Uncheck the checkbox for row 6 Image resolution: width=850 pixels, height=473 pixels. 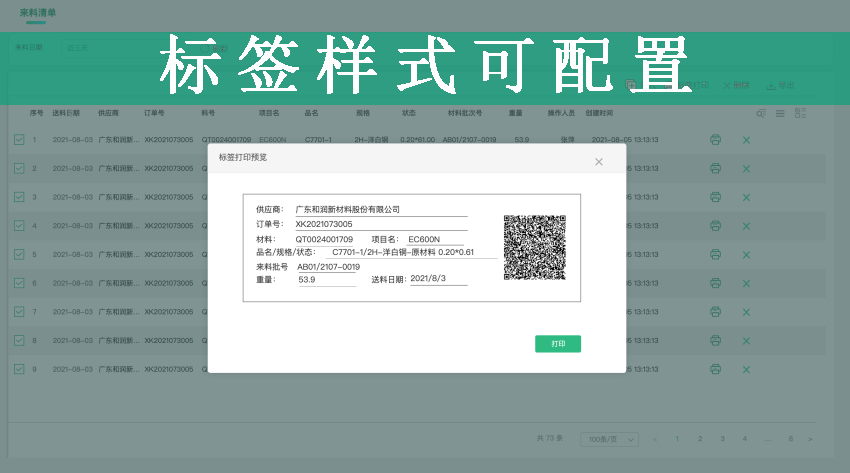click(19, 283)
